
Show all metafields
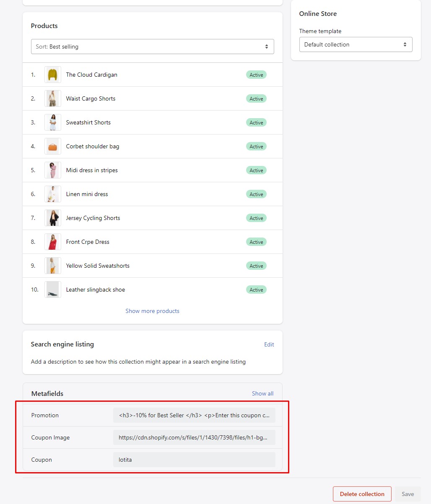pos(262,393)
